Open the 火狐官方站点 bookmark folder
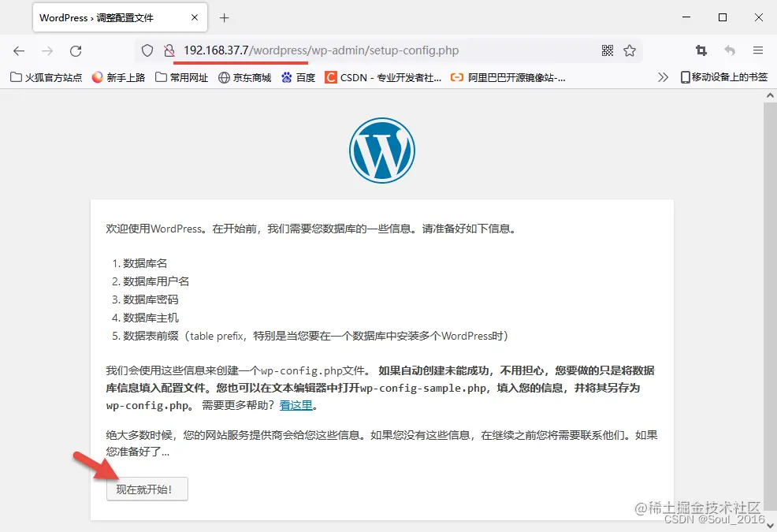Viewport: 777px width, 532px height. (x=46, y=77)
